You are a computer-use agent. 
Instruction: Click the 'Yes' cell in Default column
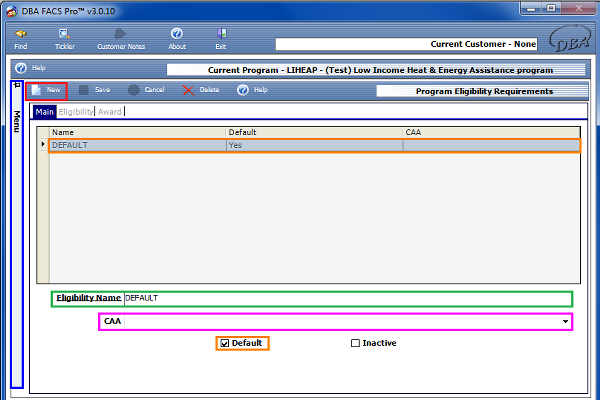(314, 145)
